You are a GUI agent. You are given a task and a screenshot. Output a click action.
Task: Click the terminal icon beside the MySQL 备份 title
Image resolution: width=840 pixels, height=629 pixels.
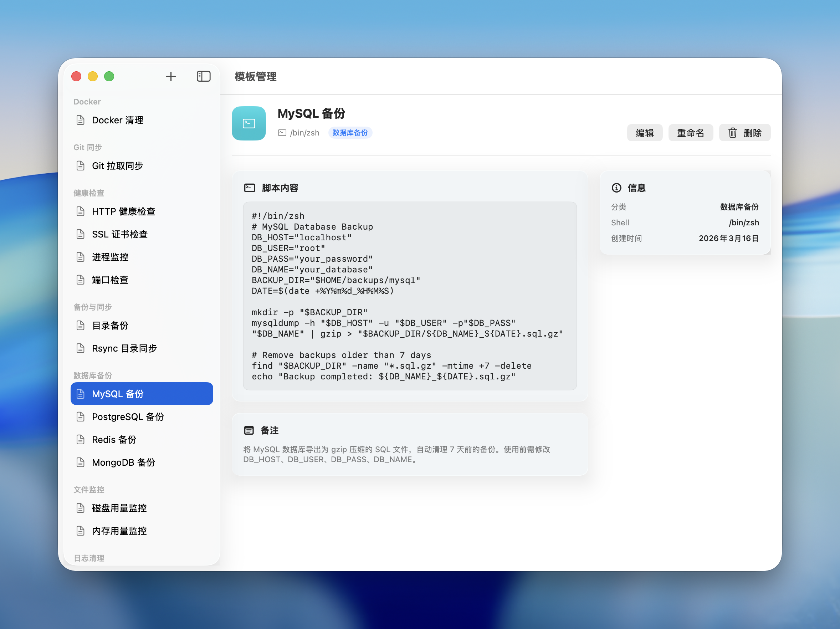click(x=249, y=123)
